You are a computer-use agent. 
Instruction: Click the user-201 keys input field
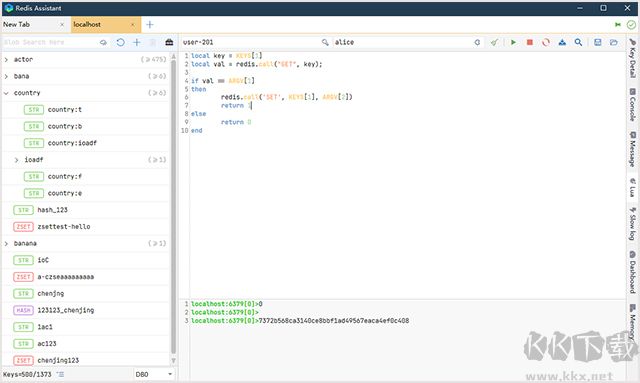[x=251, y=42]
